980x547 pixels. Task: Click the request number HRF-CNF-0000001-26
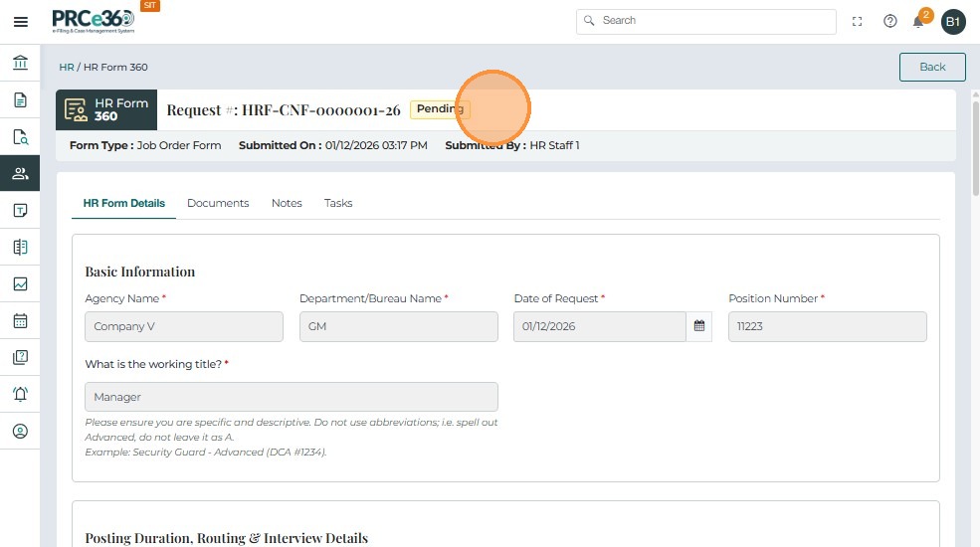321,110
